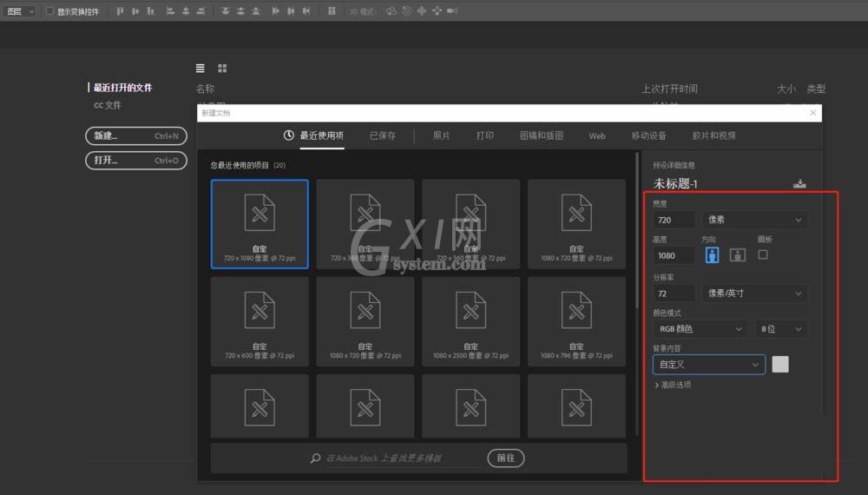Switch to 胶片和视频 tab
Screen dimensions: 868x495
714,135
